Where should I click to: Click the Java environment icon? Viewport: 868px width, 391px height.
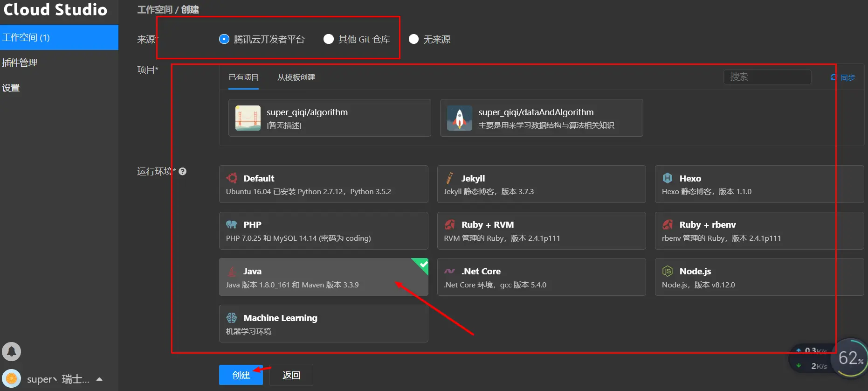coord(232,271)
